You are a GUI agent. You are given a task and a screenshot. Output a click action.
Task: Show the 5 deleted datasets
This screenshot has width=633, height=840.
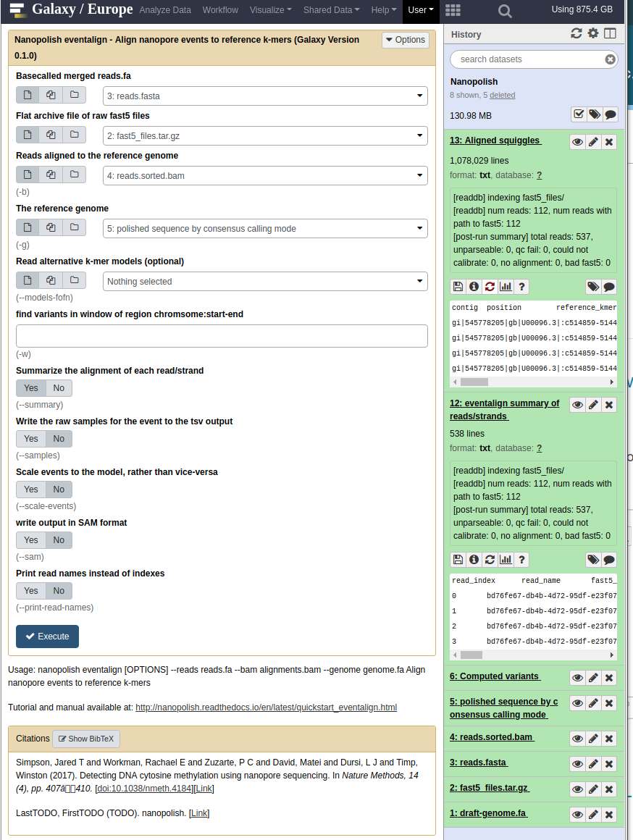[x=502, y=95]
